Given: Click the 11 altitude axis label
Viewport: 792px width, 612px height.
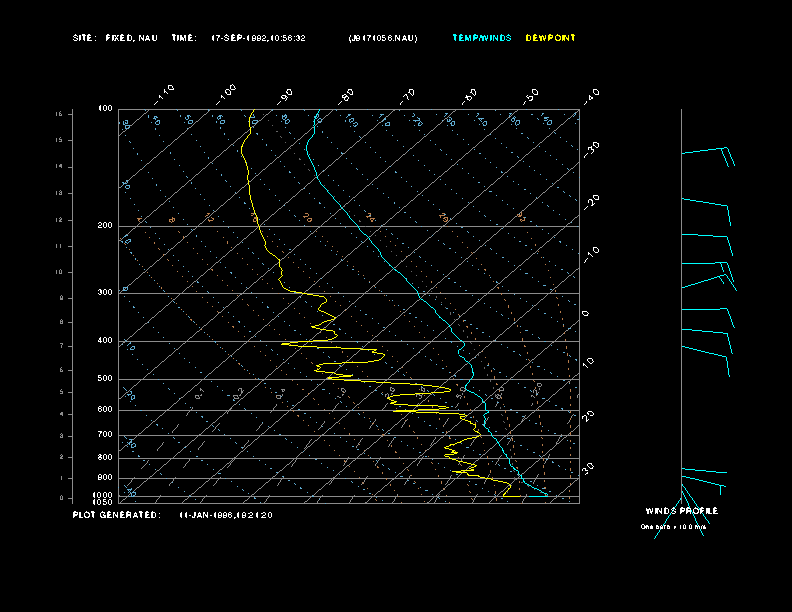Looking at the screenshot, I should [59, 246].
